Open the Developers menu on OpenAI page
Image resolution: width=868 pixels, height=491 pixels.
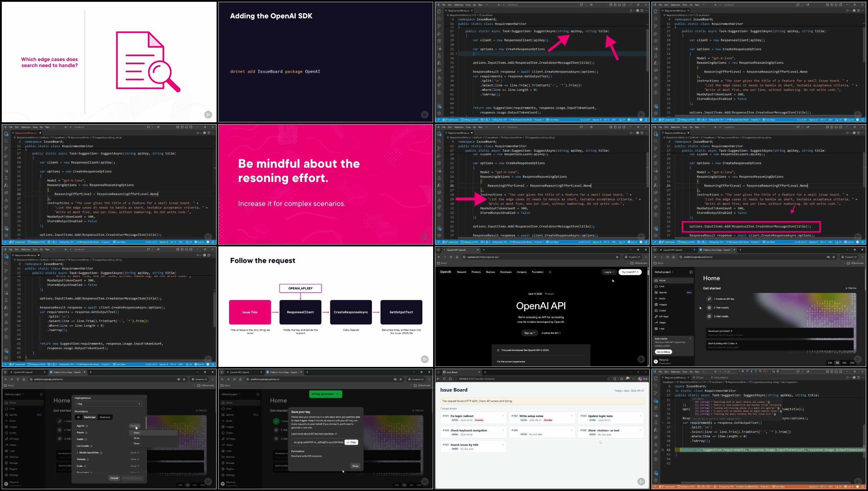506,272
